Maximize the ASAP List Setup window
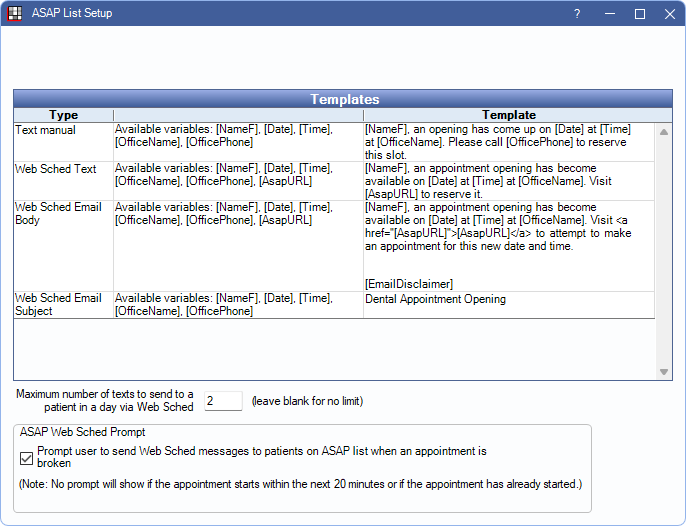Screen dimensions: 686x526 pos(640,14)
